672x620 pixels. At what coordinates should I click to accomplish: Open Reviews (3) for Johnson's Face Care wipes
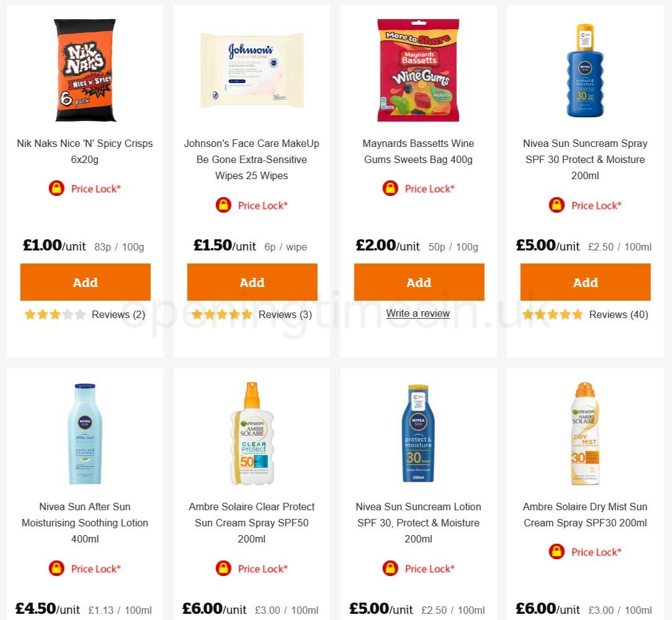pyautogui.click(x=285, y=314)
